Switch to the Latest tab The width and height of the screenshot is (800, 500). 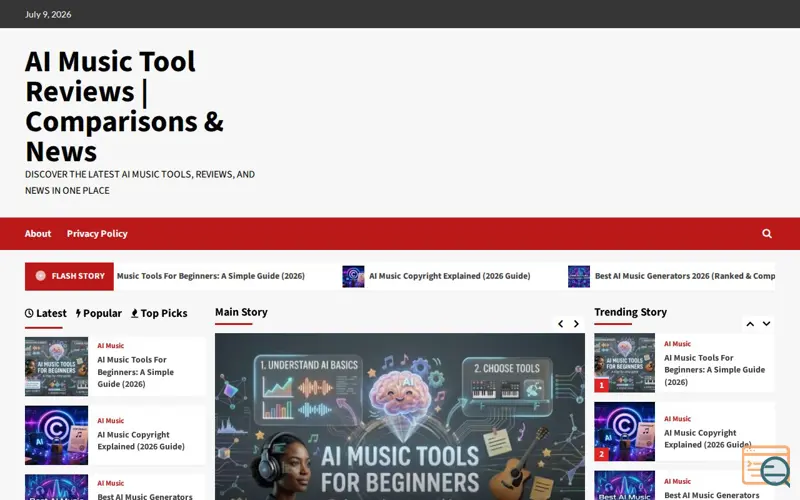click(45, 313)
